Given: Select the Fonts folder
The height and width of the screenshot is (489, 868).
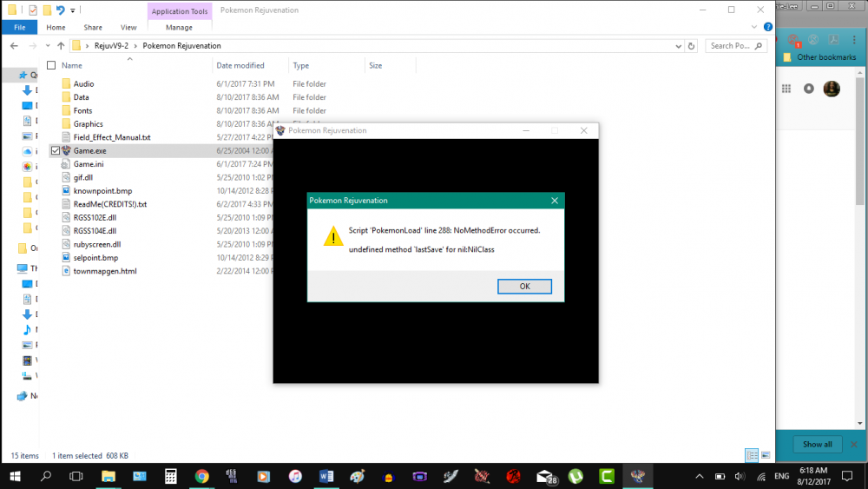Looking at the screenshot, I should point(82,111).
